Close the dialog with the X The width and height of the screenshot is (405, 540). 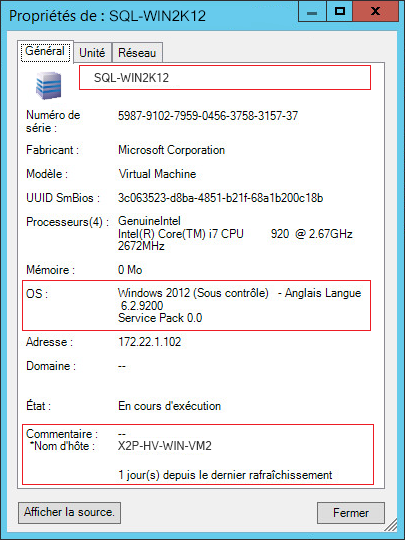click(x=376, y=11)
